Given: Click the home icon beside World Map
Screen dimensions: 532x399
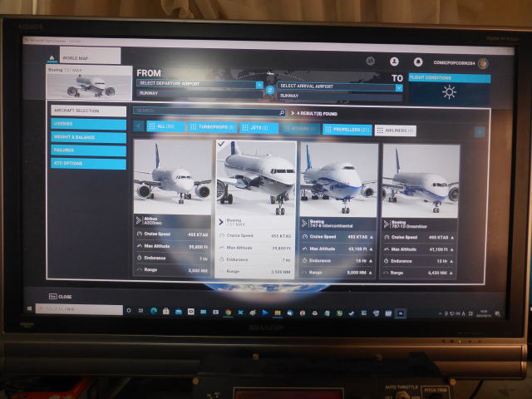Looking at the screenshot, I should click(x=52, y=58).
